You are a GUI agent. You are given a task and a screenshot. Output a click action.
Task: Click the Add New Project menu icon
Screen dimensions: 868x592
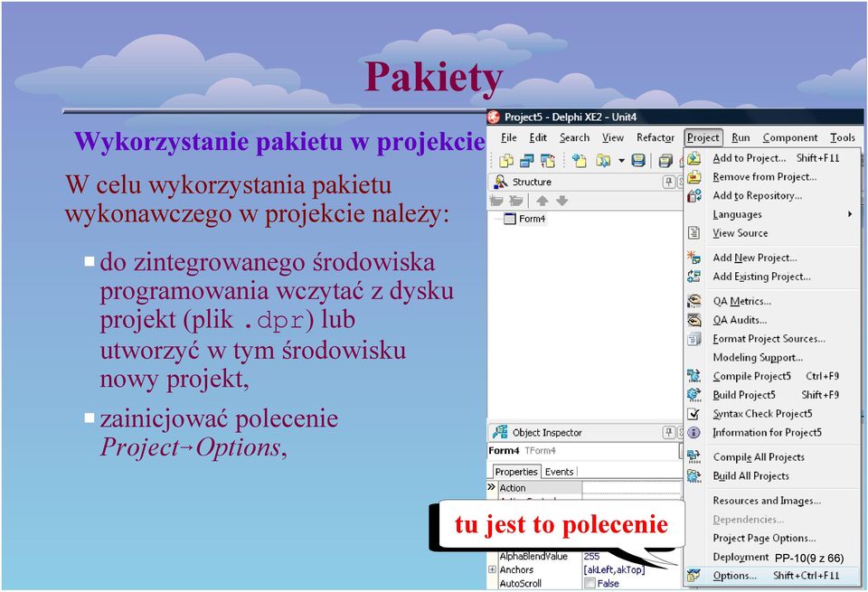click(x=693, y=258)
